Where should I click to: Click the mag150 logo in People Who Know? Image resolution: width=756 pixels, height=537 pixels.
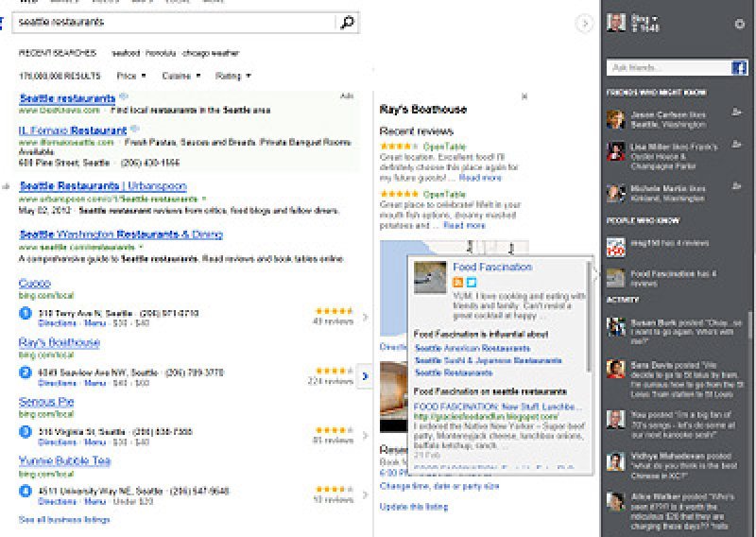click(x=616, y=247)
